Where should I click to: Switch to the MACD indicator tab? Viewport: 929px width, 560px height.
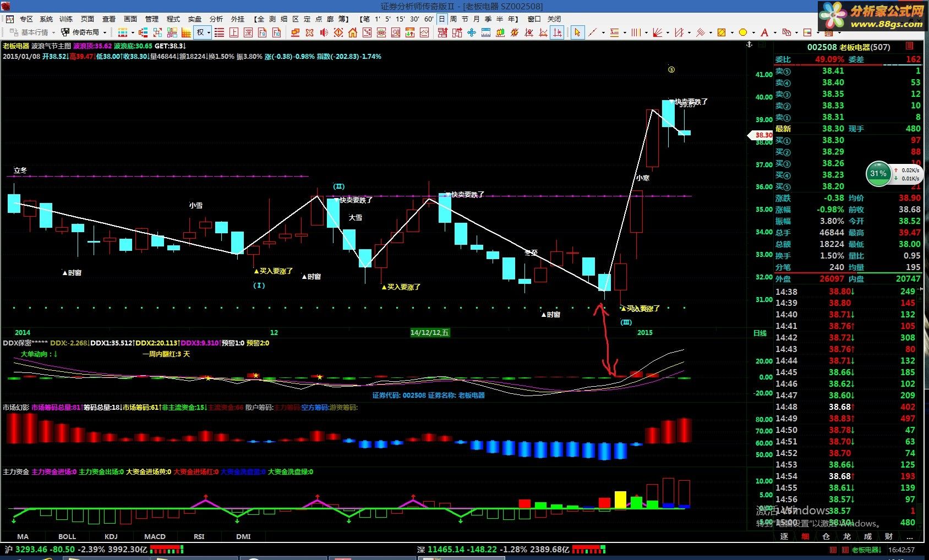click(155, 536)
